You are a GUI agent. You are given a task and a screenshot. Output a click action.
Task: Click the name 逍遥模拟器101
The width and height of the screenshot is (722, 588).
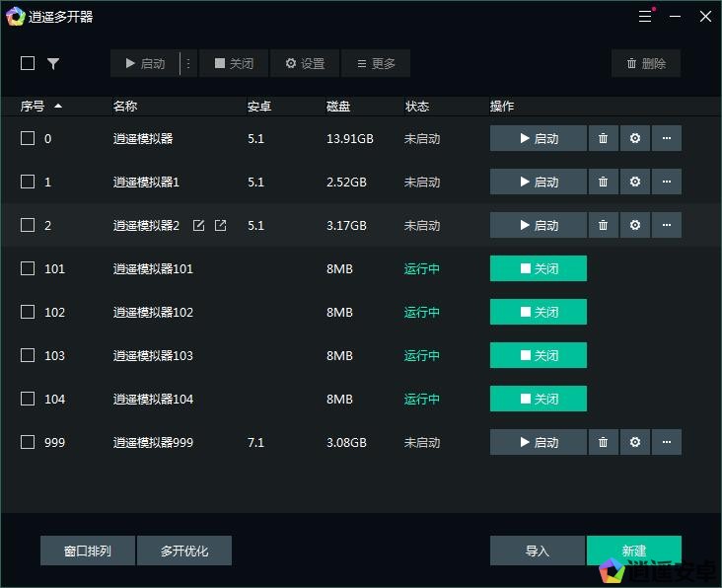click(x=153, y=268)
